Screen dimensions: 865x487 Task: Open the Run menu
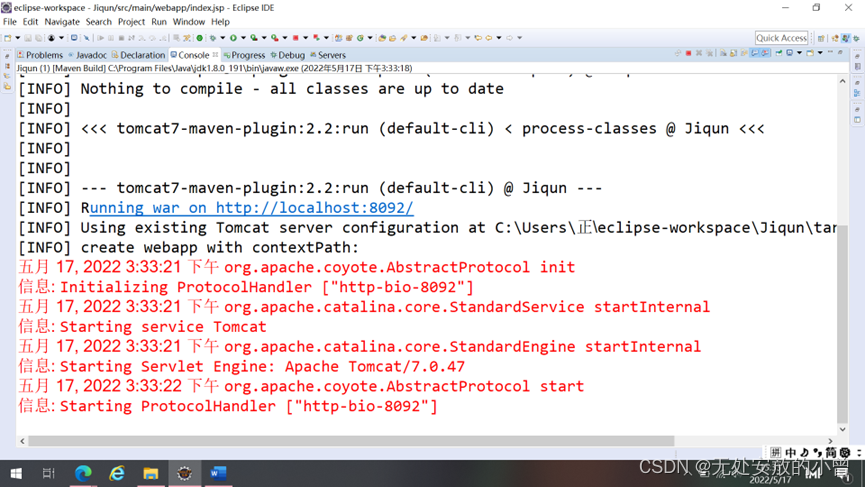click(x=159, y=22)
